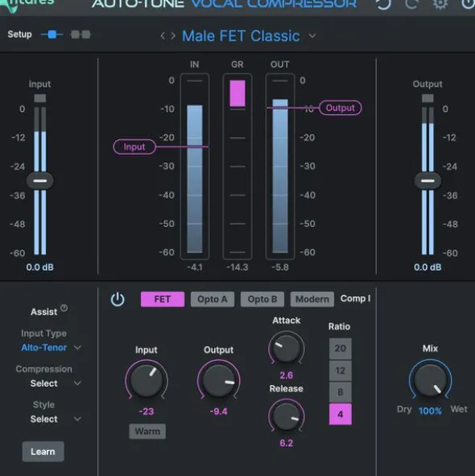Click the Assist label
The height and width of the screenshot is (476, 475).
coord(43,312)
